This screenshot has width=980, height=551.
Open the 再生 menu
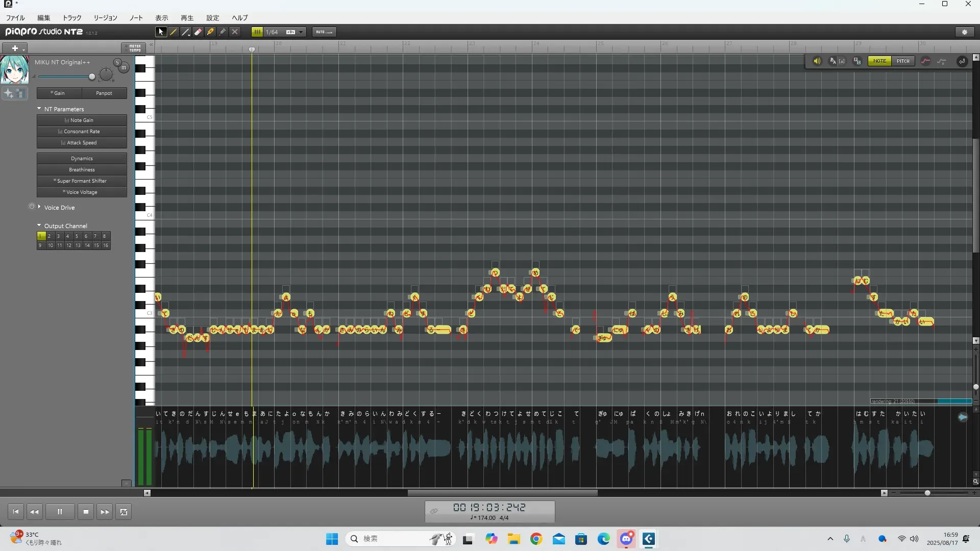(x=187, y=17)
